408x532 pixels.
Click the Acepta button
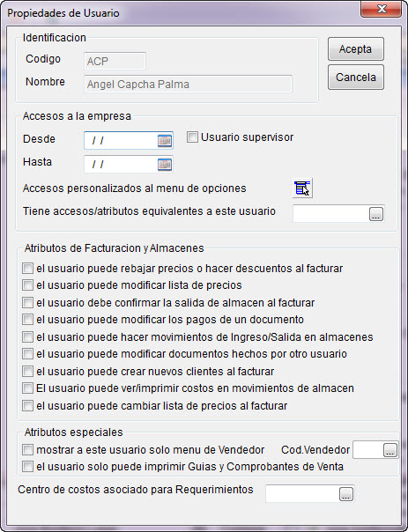click(356, 49)
